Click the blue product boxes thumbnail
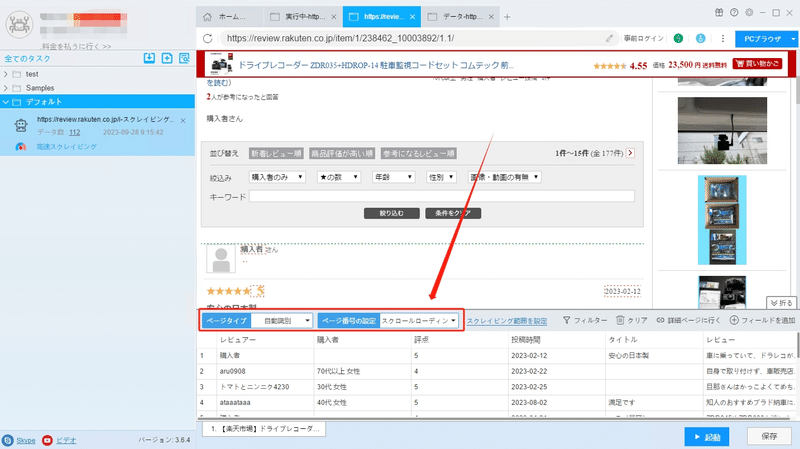The width and height of the screenshot is (800, 449). click(x=722, y=220)
